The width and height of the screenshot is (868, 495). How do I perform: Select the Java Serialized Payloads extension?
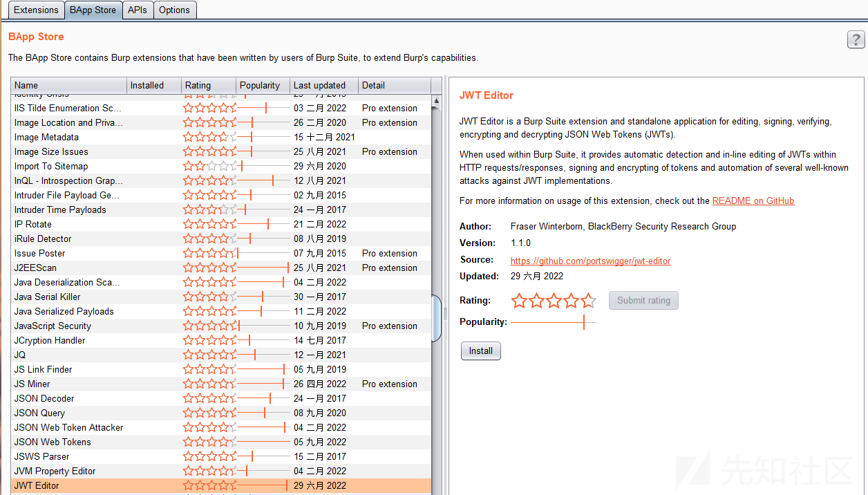pos(64,311)
